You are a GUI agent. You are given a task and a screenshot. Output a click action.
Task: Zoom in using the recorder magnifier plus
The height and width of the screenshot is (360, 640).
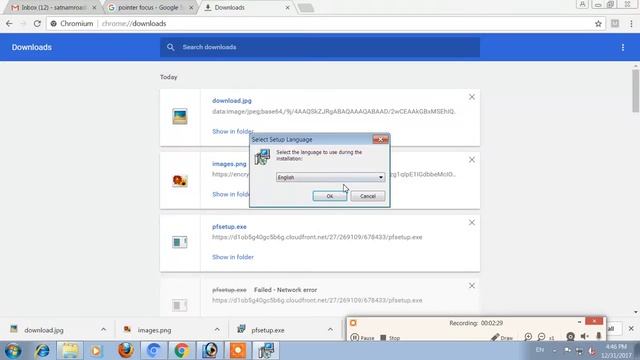[528, 337]
